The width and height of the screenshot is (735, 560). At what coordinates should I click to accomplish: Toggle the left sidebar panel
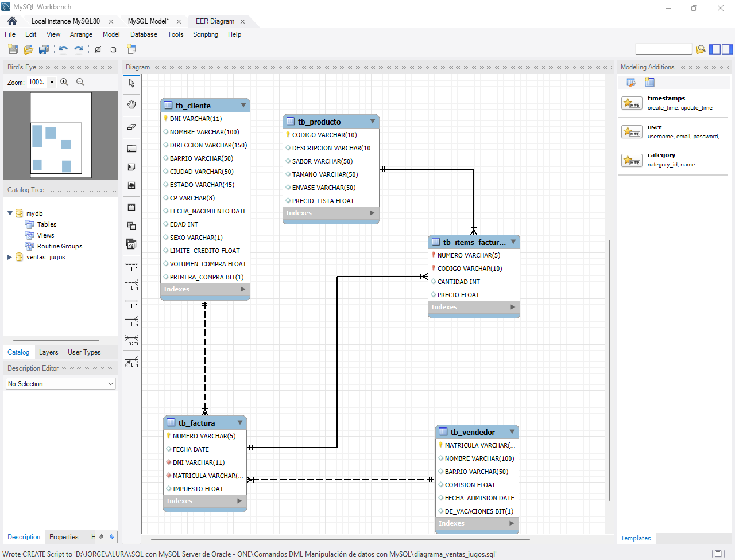pos(715,49)
